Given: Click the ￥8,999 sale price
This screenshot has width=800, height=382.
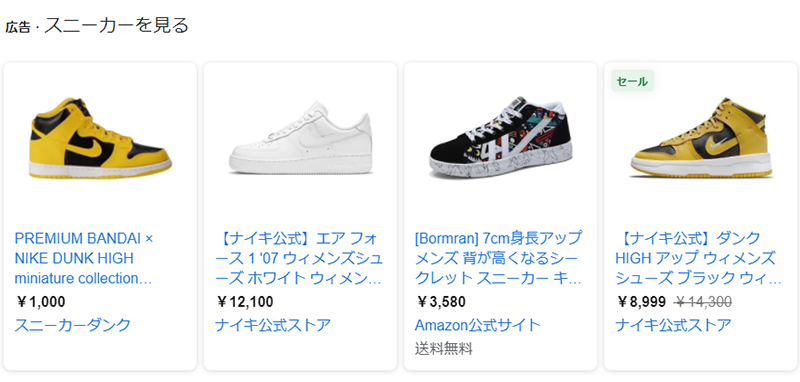Looking at the screenshot, I should click(x=641, y=302).
